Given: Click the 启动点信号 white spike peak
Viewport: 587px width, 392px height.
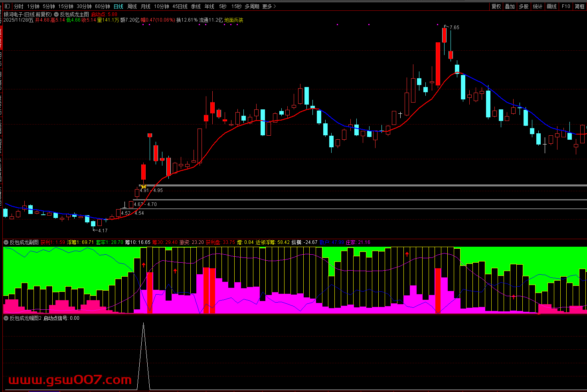Looking at the screenshot, I should pos(144,324).
